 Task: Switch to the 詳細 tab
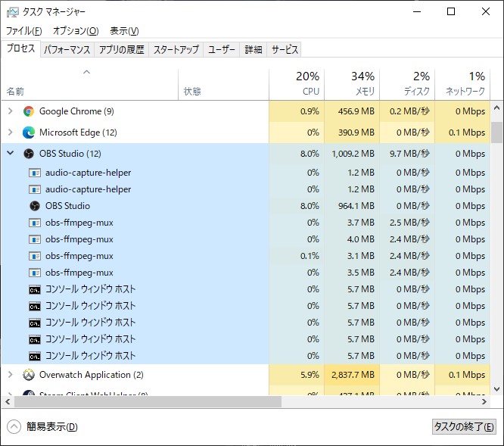(254, 49)
